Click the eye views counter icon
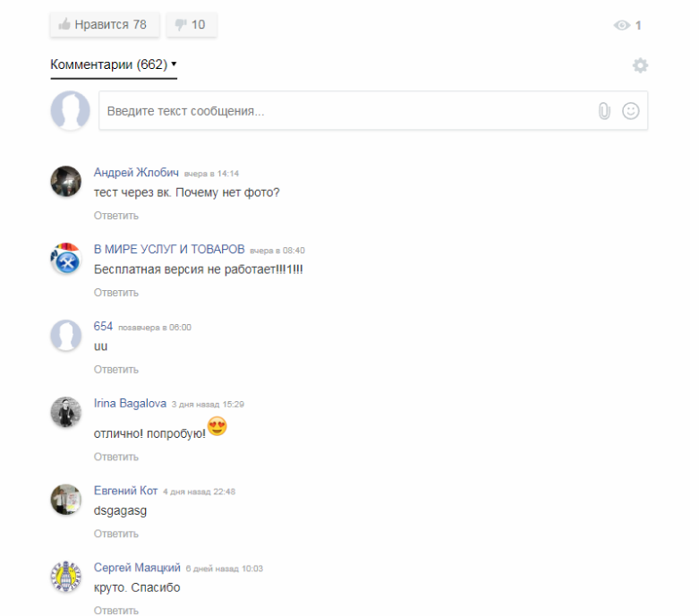Screen dimensions: 699x616 pyautogui.click(x=621, y=25)
